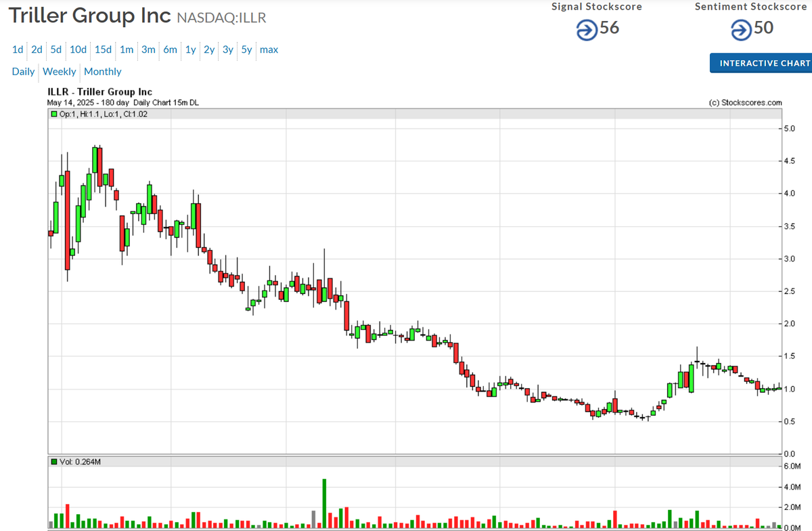812x531 pixels.
Task: Click the Vol: 0.264M readout
Action: point(81,462)
